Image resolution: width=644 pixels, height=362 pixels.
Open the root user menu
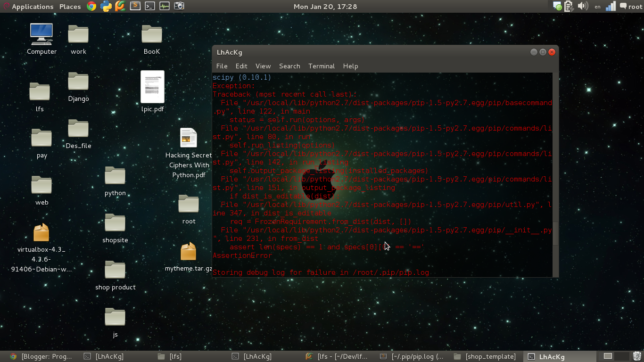(630, 6)
